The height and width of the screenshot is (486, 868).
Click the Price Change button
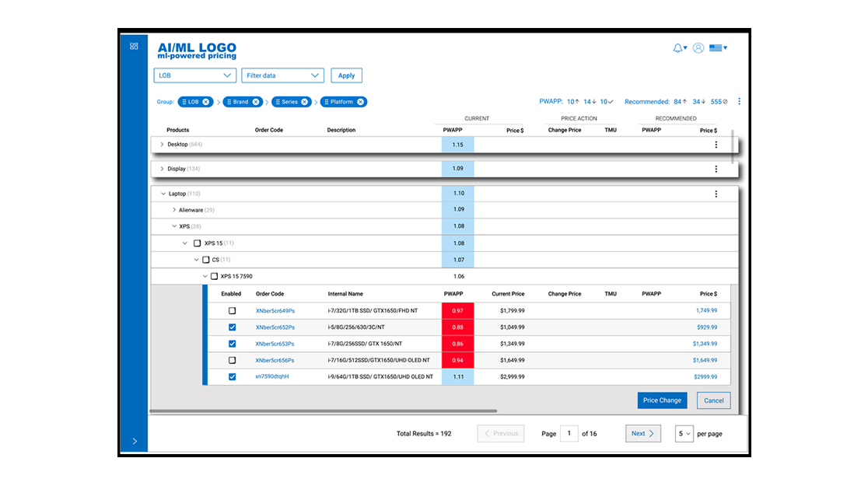(662, 400)
